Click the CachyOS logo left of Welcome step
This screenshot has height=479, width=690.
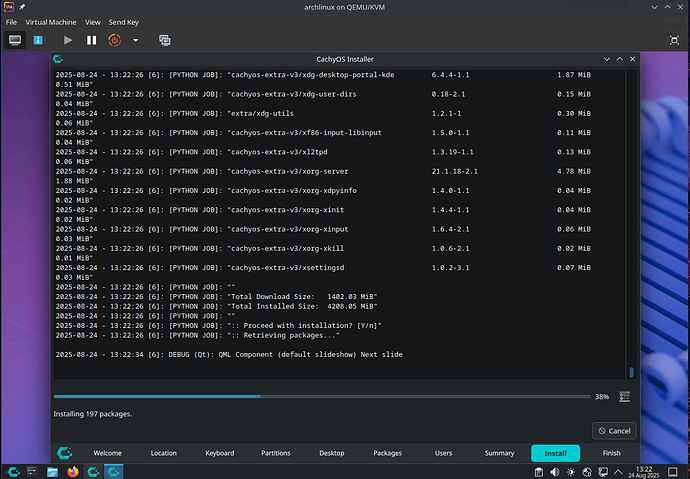(x=65, y=453)
